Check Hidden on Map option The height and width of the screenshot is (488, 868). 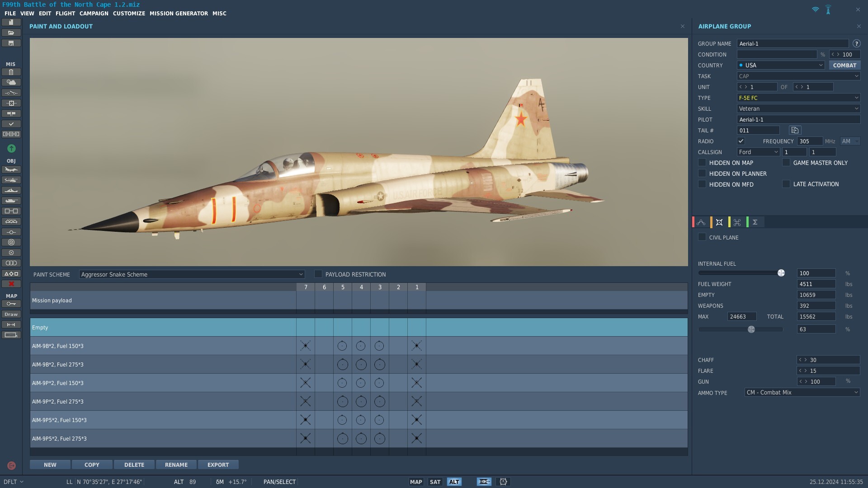click(702, 163)
